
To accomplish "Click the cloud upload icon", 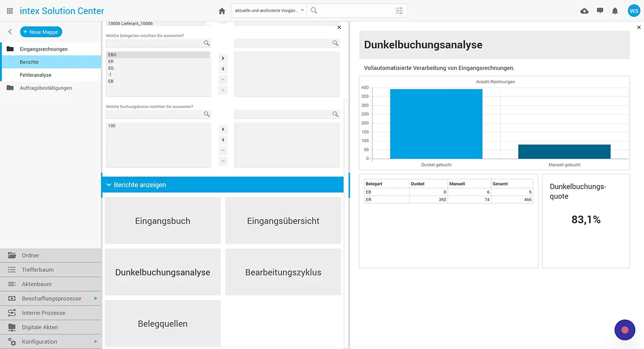I will pos(584,11).
